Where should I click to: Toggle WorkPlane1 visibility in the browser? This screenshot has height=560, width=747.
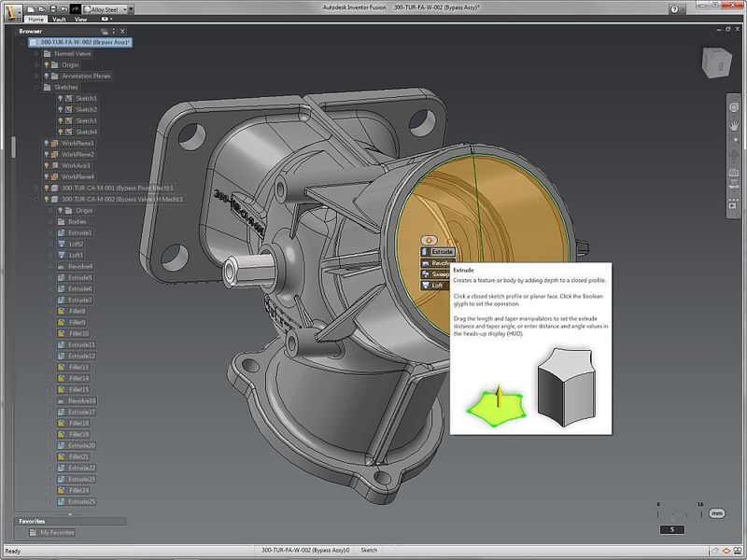[x=46, y=142]
